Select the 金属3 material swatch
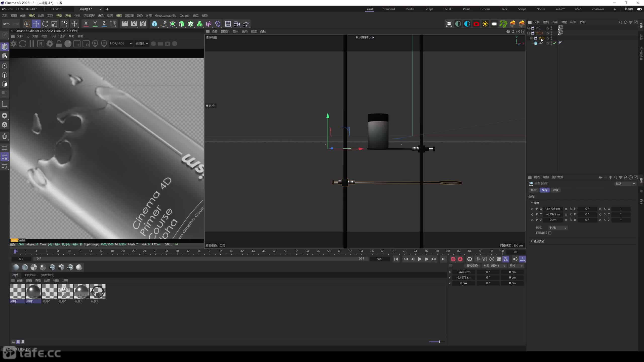Viewport: 644px width, 362px height. click(x=17, y=294)
